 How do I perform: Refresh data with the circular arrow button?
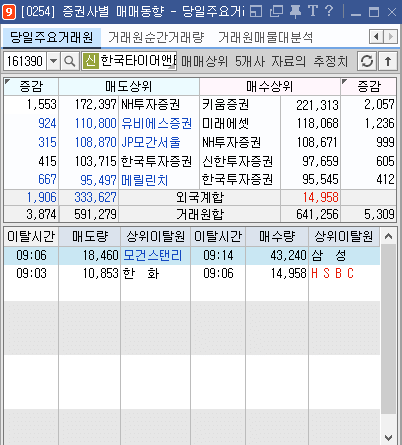click(367, 61)
